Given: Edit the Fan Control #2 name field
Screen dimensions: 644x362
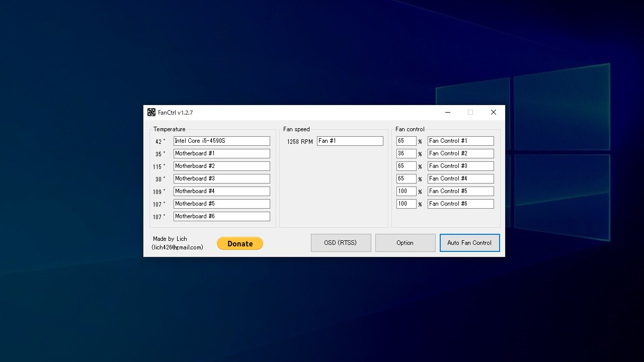Looking at the screenshot, I should [x=461, y=154].
